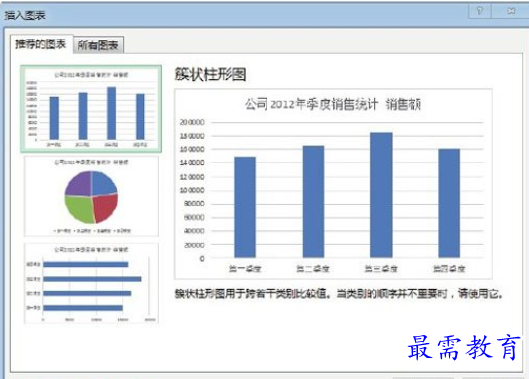Click the 插入图表 dialog title
529x379 pixels.
click(25, 16)
